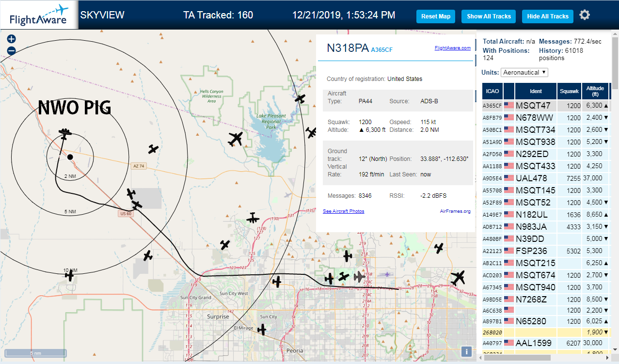Click the ICAO cell 268020

point(492,332)
